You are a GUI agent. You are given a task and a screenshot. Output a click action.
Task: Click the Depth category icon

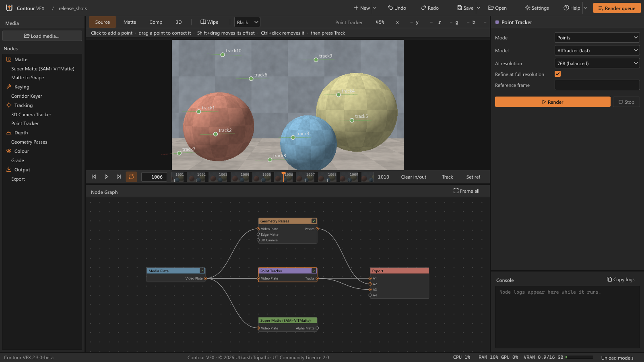coord(9,132)
